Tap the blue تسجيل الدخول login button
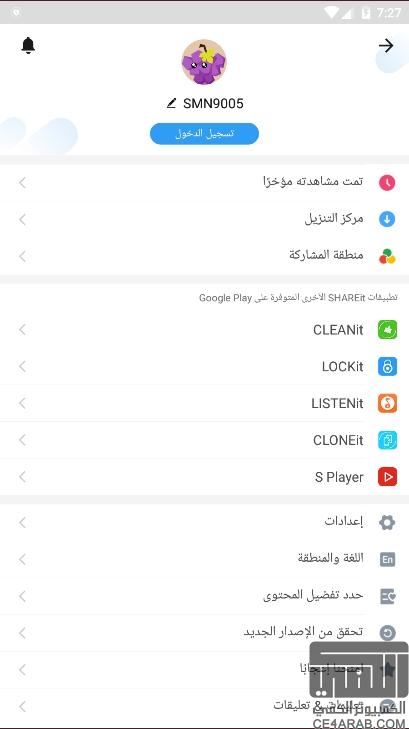The image size is (409, 729). point(204,134)
